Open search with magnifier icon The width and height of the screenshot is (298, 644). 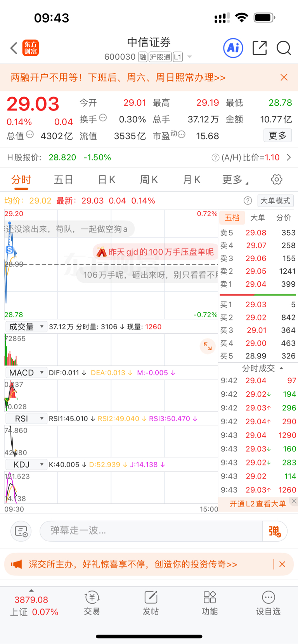pyautogui.click(x=284, y=48)
